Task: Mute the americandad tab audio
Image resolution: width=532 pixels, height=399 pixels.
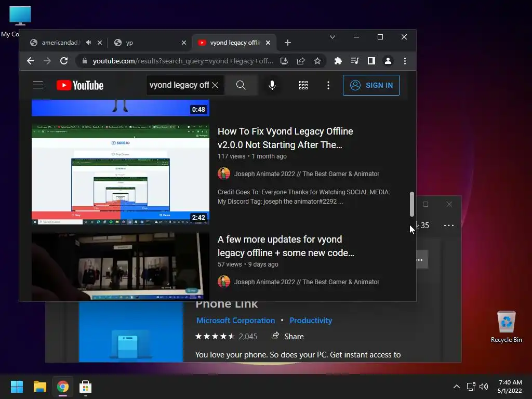Action: (88, 43)
